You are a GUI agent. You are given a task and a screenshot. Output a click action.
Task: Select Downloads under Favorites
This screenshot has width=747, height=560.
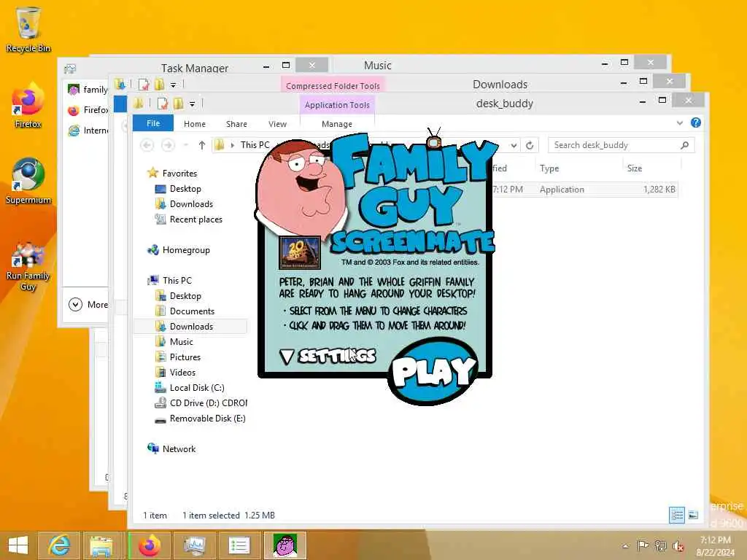click(x=191, y=204)
